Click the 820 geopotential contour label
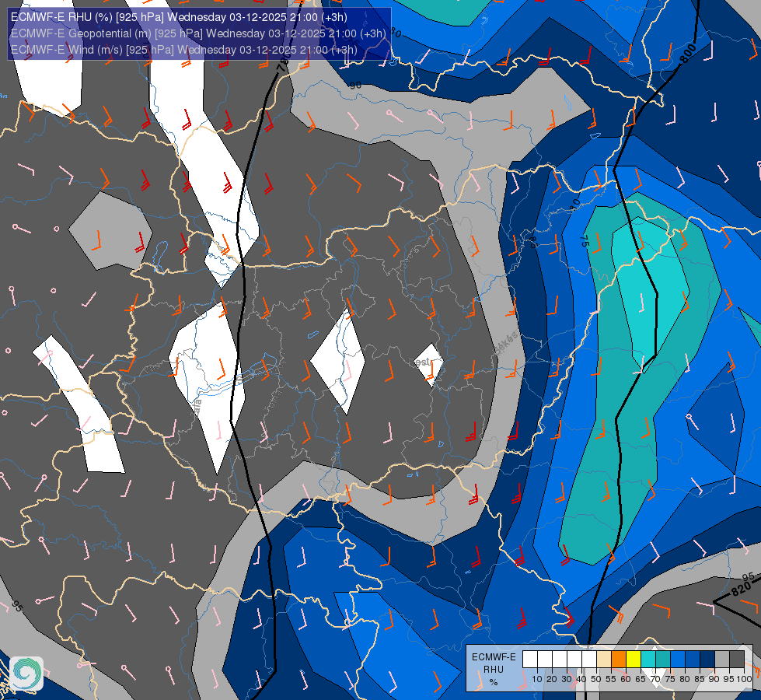 coord(741,589)
